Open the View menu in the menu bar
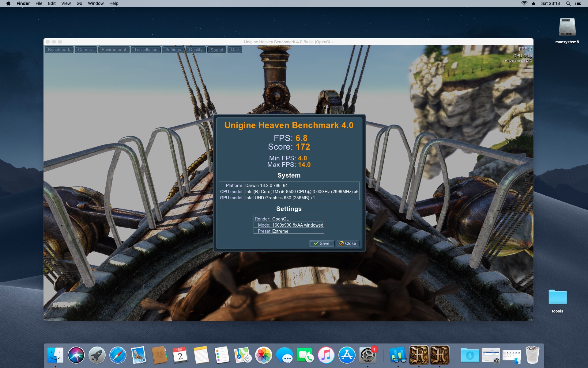The image size is (588, 368). (x=66, y=3)
